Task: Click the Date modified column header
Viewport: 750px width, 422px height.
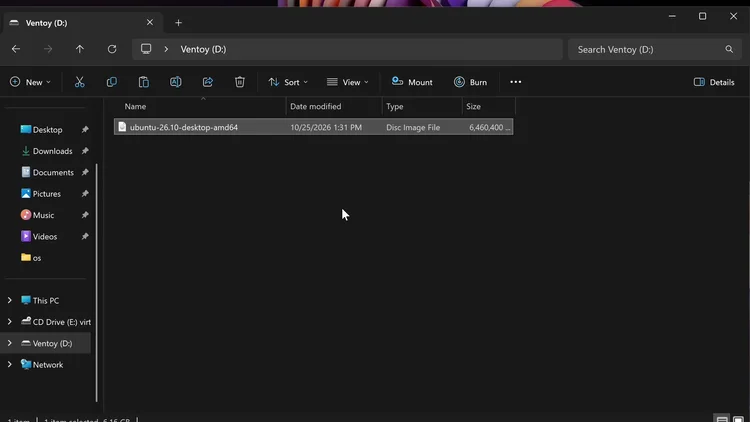Action: click(x=334, y=106)
